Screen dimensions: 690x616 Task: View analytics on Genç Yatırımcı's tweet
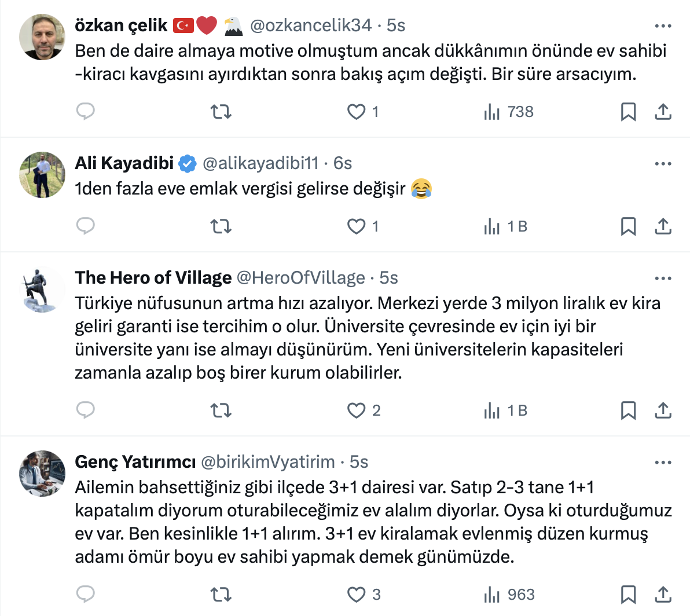(x=509, y=595)
